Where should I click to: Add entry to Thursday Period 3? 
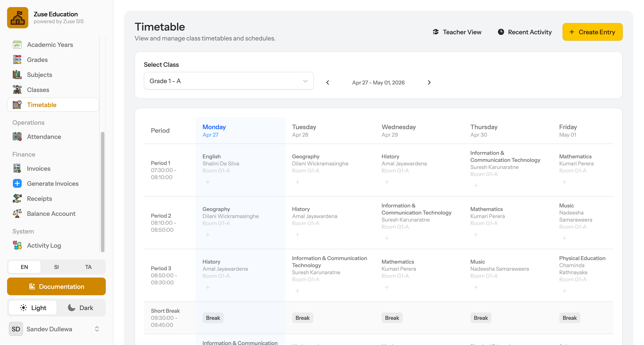[x=476, y=287]
